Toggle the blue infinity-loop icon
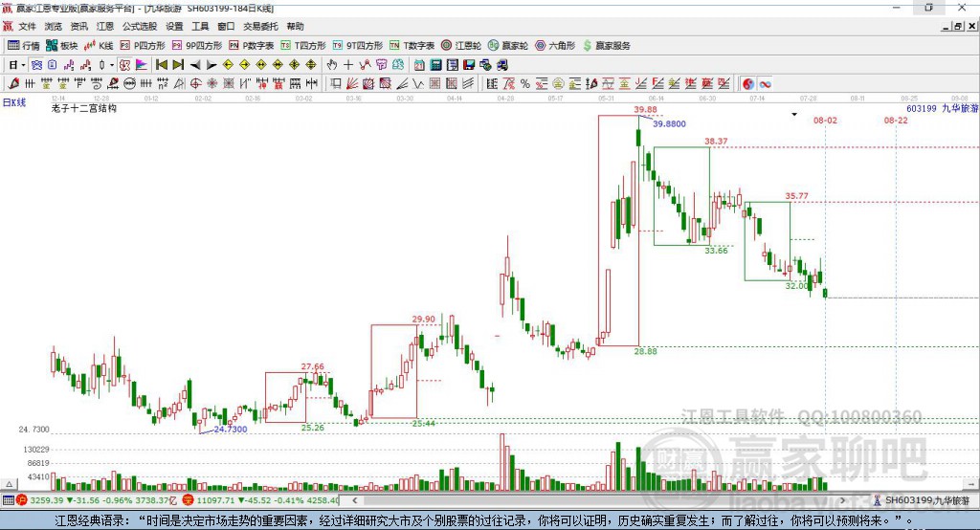This screenshot has width=980, height=530. [x=765, y=84]
